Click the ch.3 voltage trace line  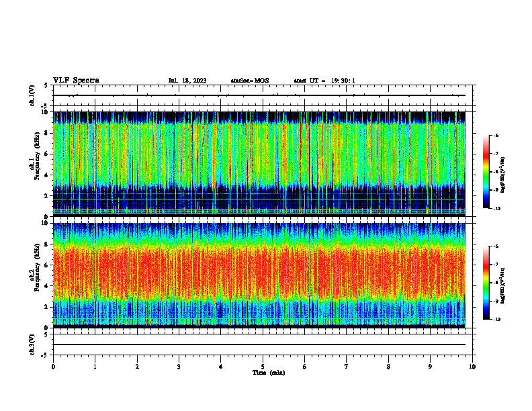point(259,345)
